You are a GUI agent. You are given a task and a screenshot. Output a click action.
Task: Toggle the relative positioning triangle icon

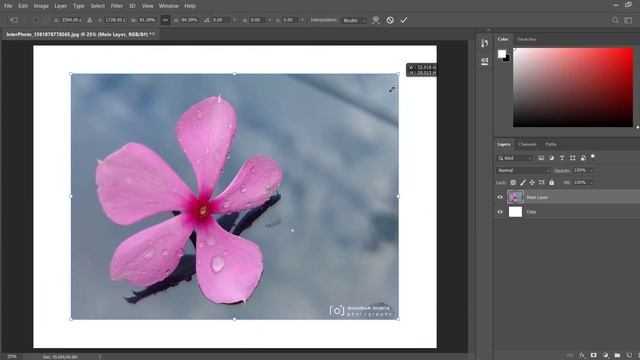tap(90, 20)
